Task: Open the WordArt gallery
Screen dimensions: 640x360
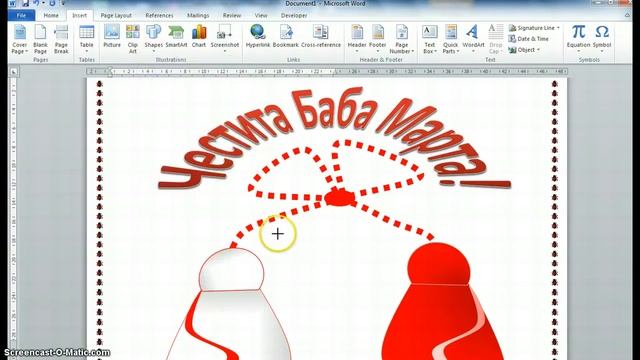Action: point(473,40)
